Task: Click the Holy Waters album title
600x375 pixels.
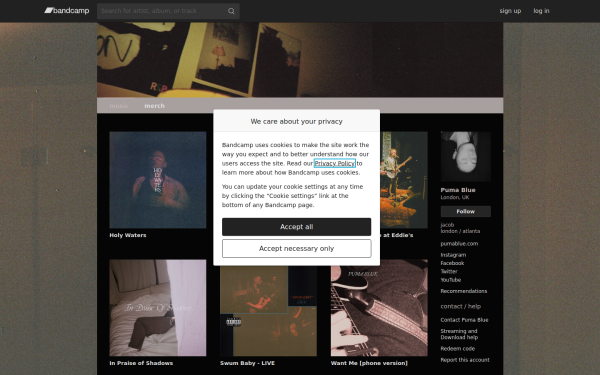Action: click(128, 235)
